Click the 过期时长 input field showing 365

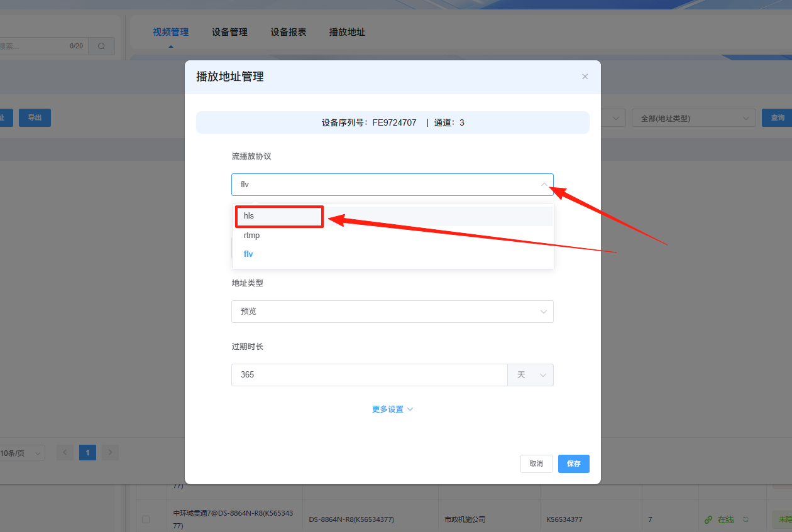pyautogui.click(x=369, y=375)
